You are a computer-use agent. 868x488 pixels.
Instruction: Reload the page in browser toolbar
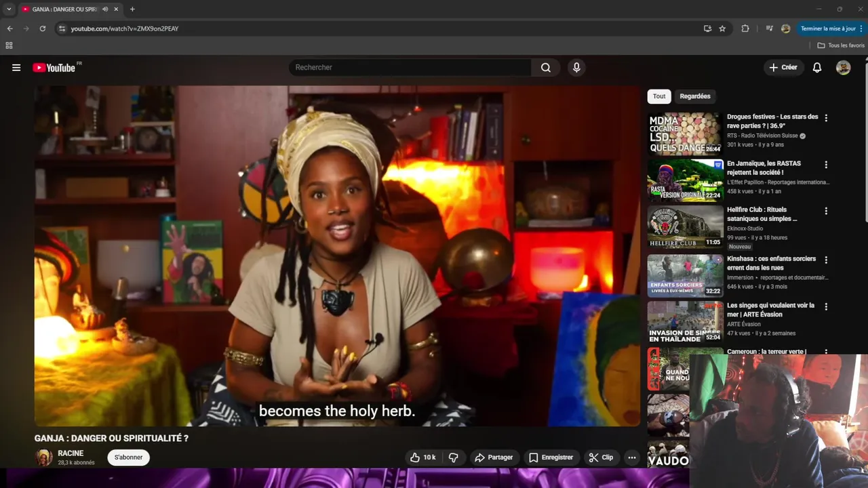click(x=43, y=28)
